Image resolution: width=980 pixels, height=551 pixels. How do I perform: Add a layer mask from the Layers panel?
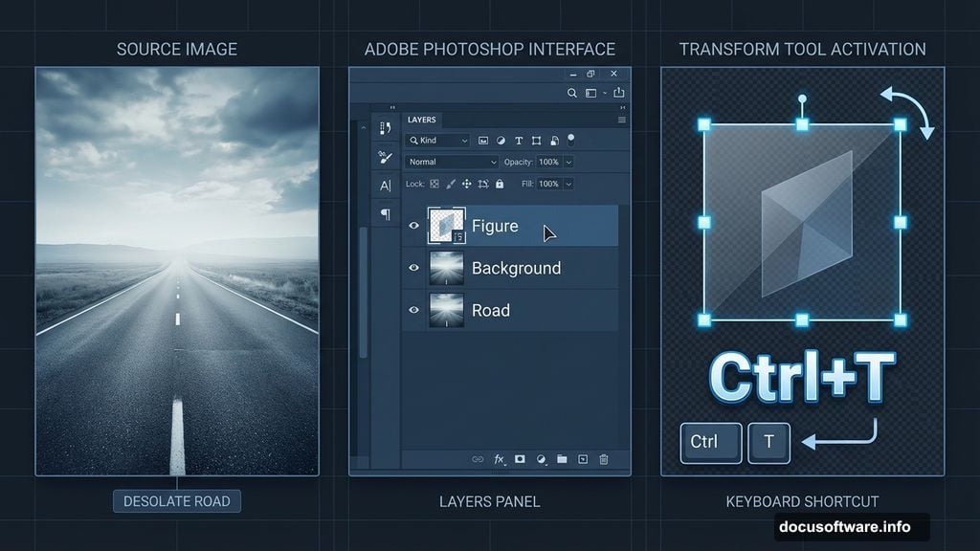[x=520, y=461]
